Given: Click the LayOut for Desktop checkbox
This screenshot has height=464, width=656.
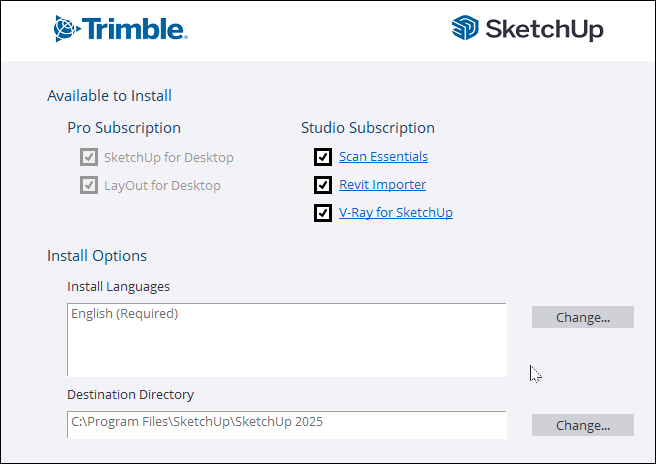Looking at the screenshot, I should pos(88,185).
